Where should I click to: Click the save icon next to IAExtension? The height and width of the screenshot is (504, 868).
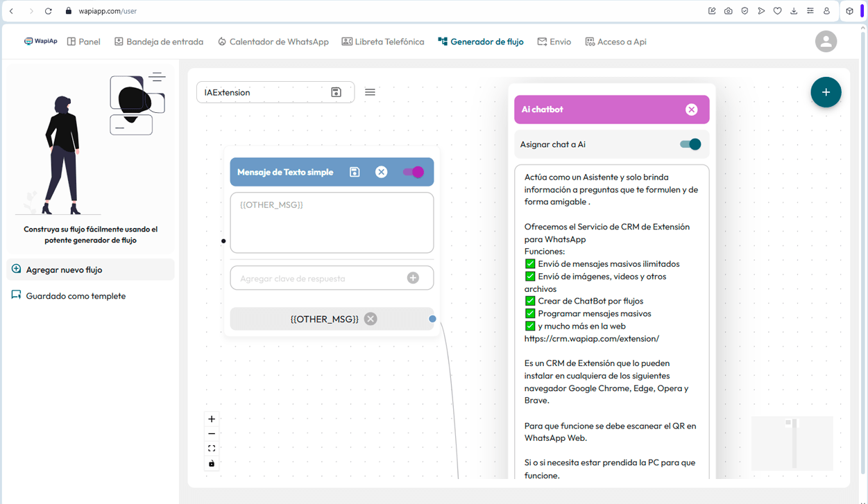(x=337, y=92)
